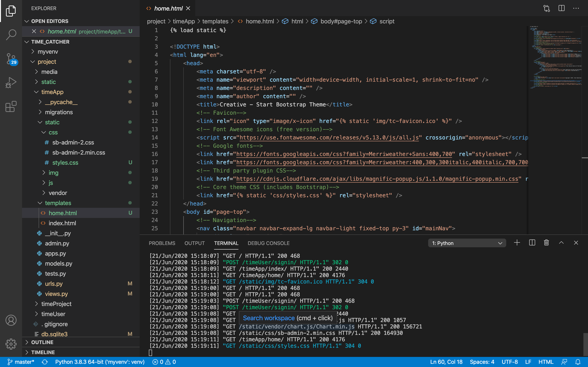Expand the OUTLINE section
Screen dimensions: 588x367
coord(42,342)
